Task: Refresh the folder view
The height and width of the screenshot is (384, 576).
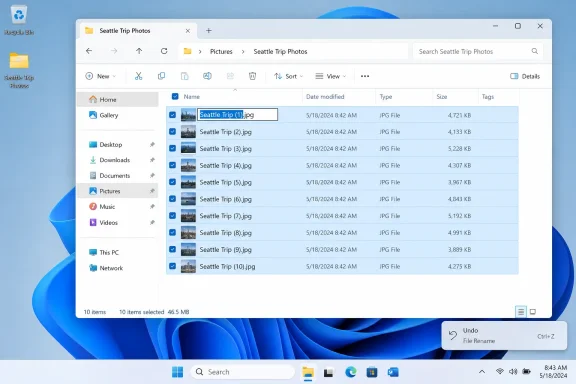Action: click(x=164, y=51)
